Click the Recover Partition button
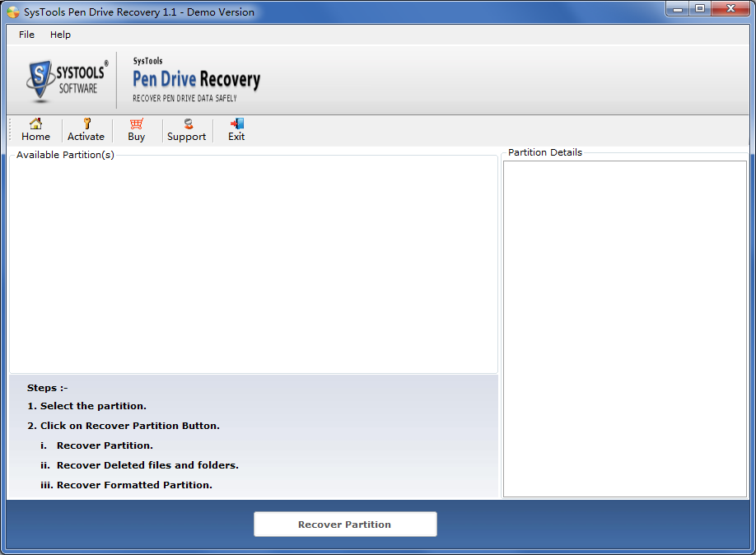Screen dimensions: 756x555 345,525
